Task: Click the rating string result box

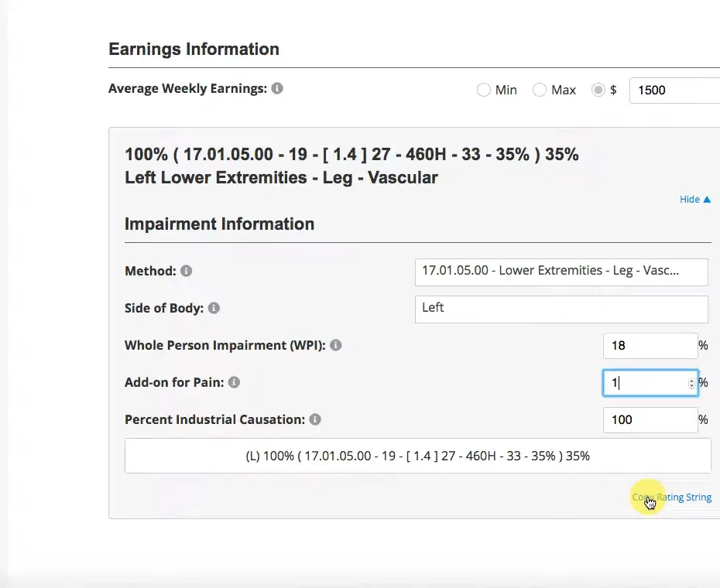Action: pyautogui.click(x=417, y=456)
